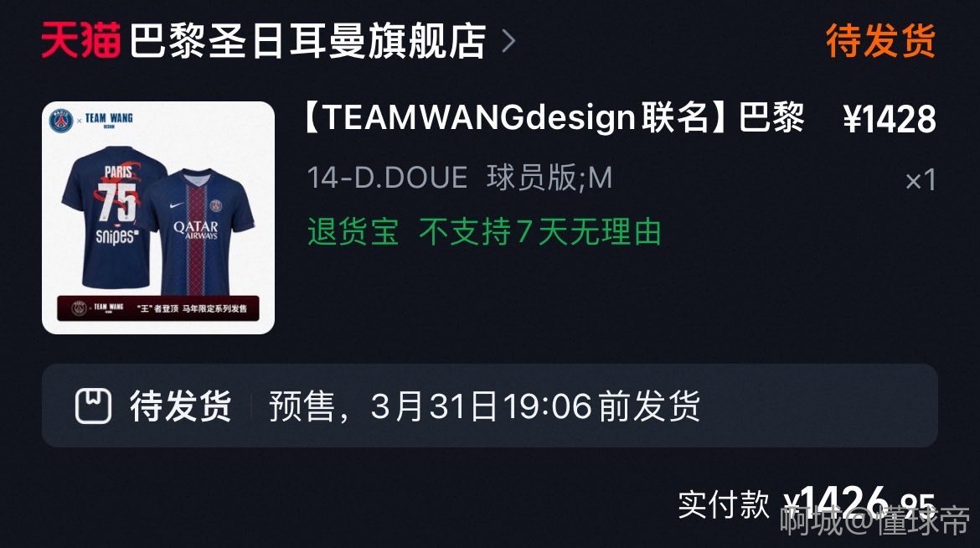
Task: Tap the 马年限定系列发售 banner on thumbnail
Action: (158, 308)
